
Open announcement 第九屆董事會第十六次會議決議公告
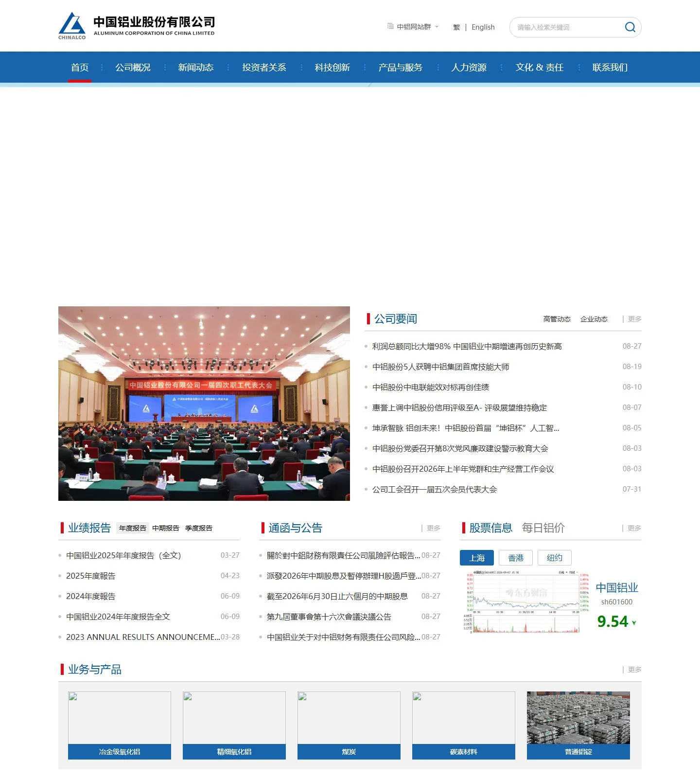tap(329, 617)
